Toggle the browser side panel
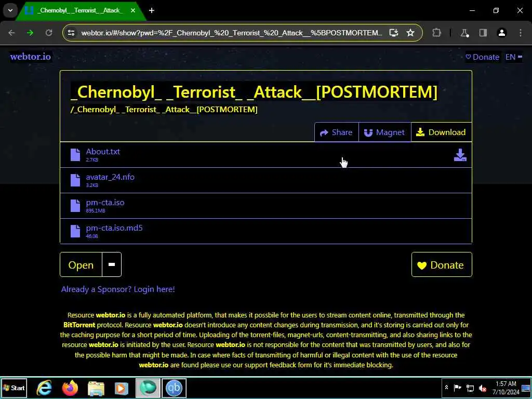The image size is (532, 399). pyautogui.click(x=483, y=33)
